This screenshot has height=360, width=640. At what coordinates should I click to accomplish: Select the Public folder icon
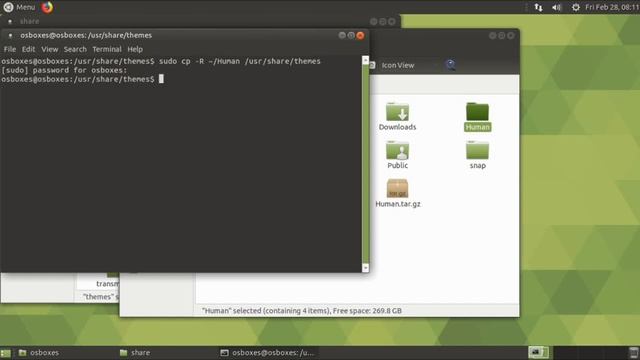tap(397, 150)
